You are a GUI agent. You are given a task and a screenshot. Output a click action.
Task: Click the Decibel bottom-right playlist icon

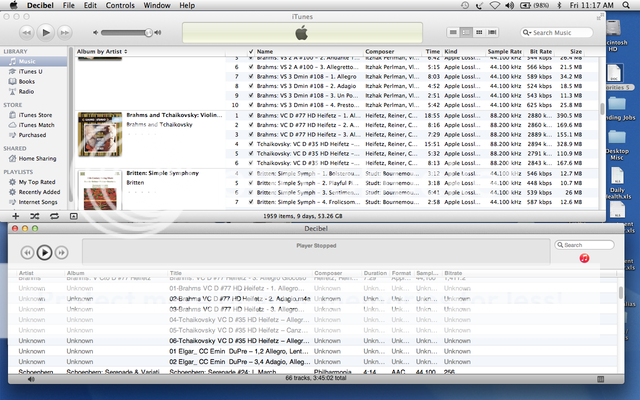click(x=600, y=379)
